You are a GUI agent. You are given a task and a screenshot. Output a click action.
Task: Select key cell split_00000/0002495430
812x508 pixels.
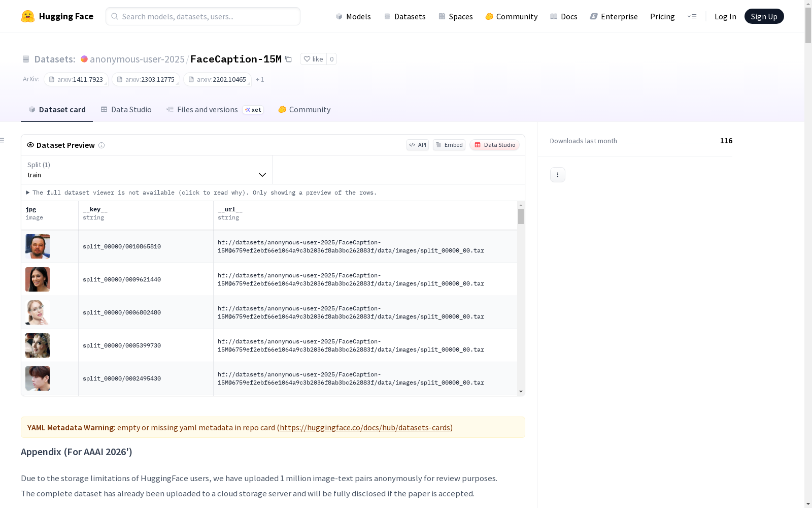(146, 378)
